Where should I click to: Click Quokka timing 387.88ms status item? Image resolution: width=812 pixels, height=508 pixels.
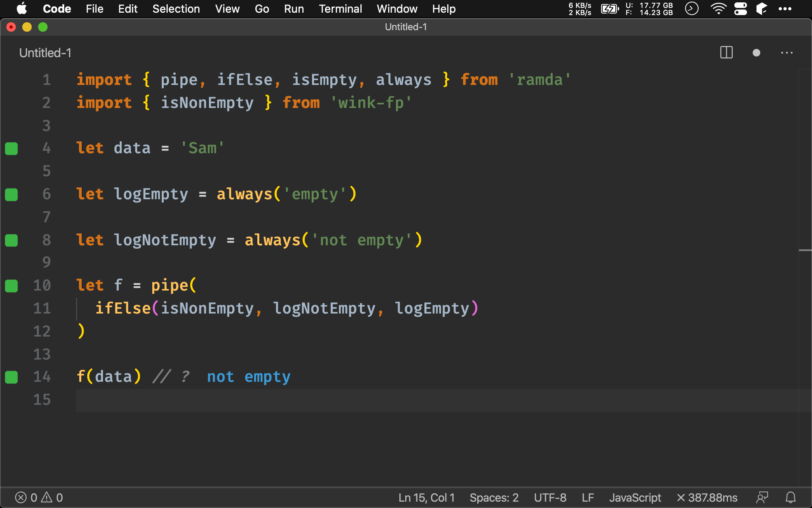[707, 498]
